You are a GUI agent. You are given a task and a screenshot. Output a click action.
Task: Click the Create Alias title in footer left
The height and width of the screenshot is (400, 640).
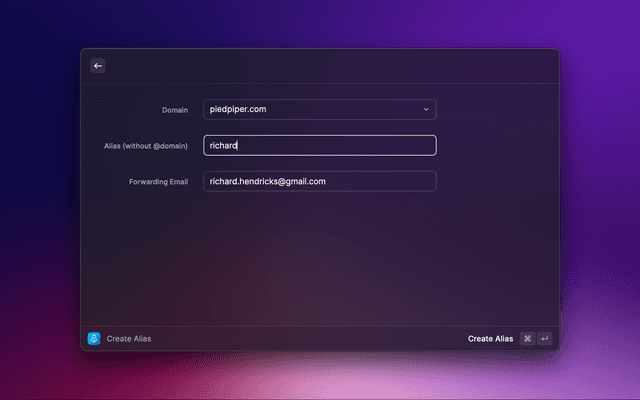point(129,339)
